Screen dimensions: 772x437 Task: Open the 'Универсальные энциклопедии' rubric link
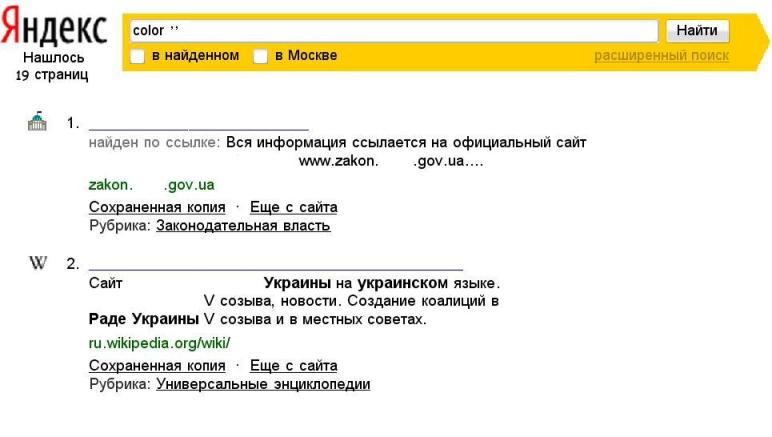coord(263,384)
